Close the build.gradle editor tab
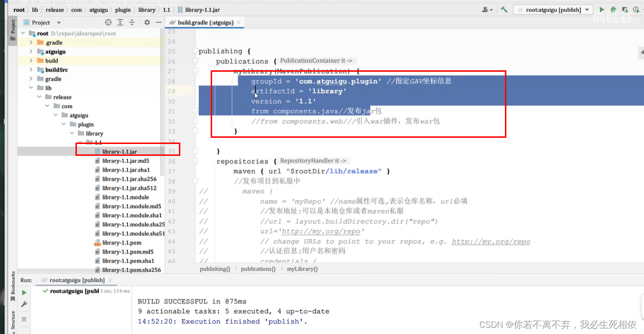The width and height of the screenshot is (644, 334). click(x=239, y=22)
